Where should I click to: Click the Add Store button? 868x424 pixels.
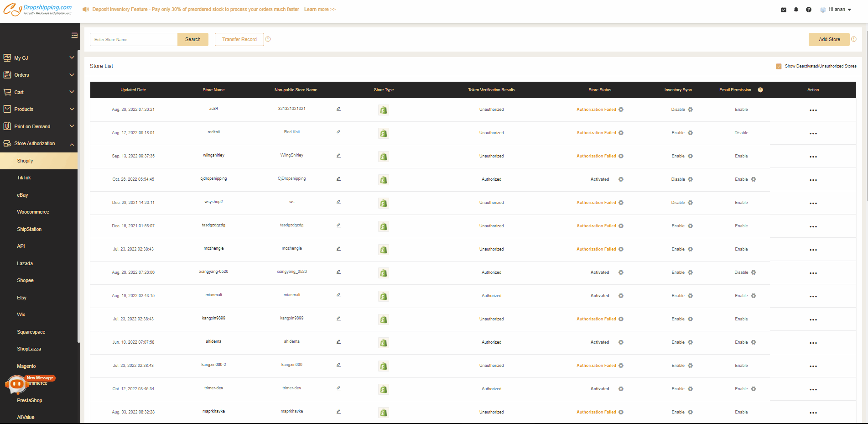point(828,39)
